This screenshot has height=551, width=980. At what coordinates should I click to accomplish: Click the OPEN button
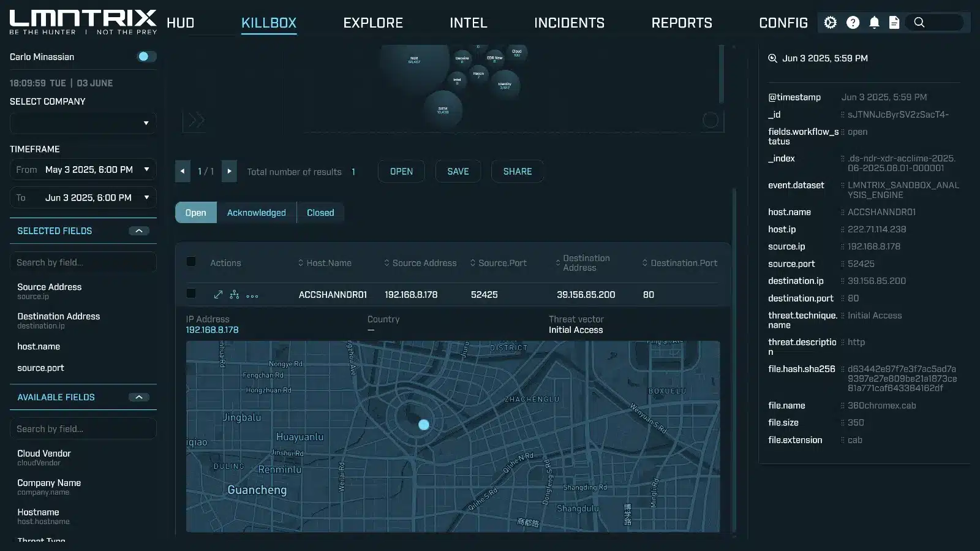(401, 172)
